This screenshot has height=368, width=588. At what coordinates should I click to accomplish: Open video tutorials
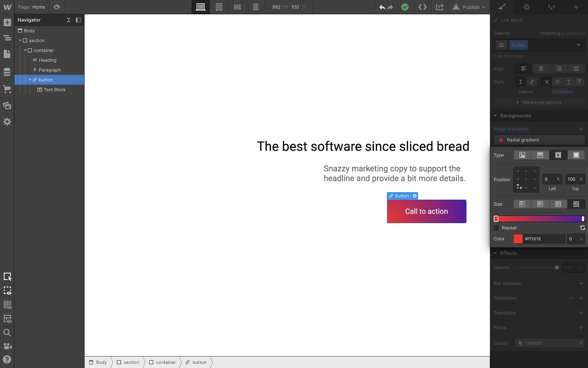point(7,346)
